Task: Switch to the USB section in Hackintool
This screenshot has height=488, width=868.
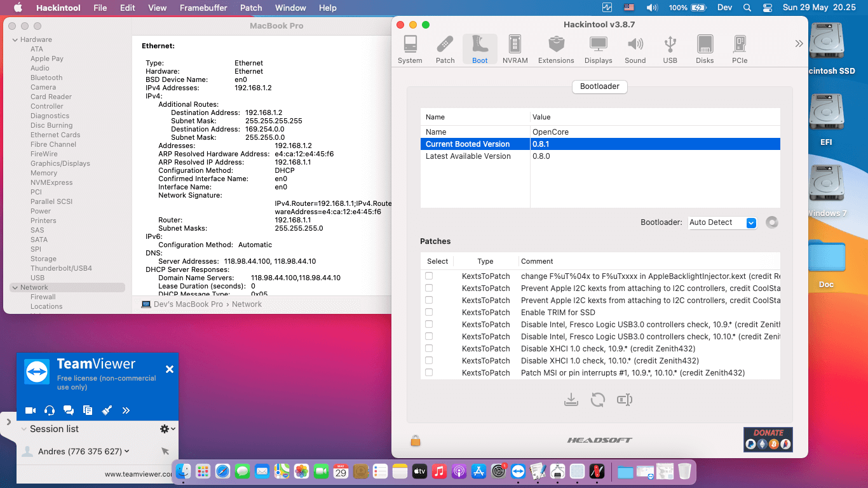Action: 670,50
